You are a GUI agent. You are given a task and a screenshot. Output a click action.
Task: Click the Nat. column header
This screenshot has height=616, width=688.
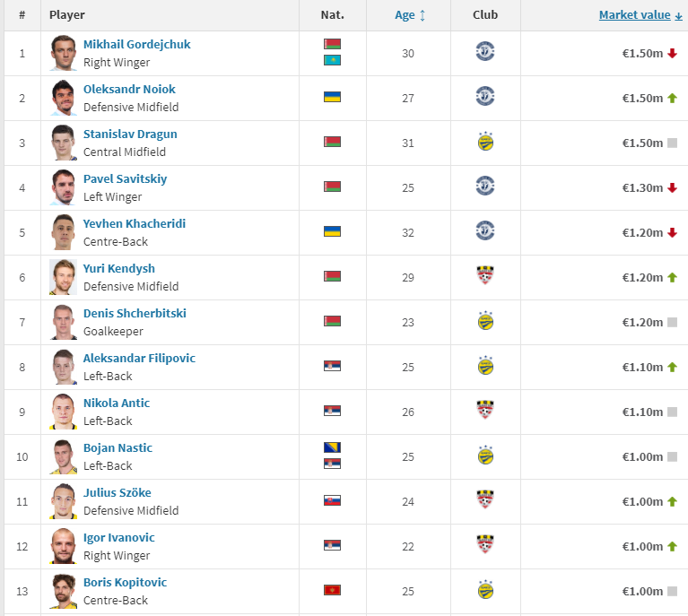pyautogui.click(x=332, y=15)
